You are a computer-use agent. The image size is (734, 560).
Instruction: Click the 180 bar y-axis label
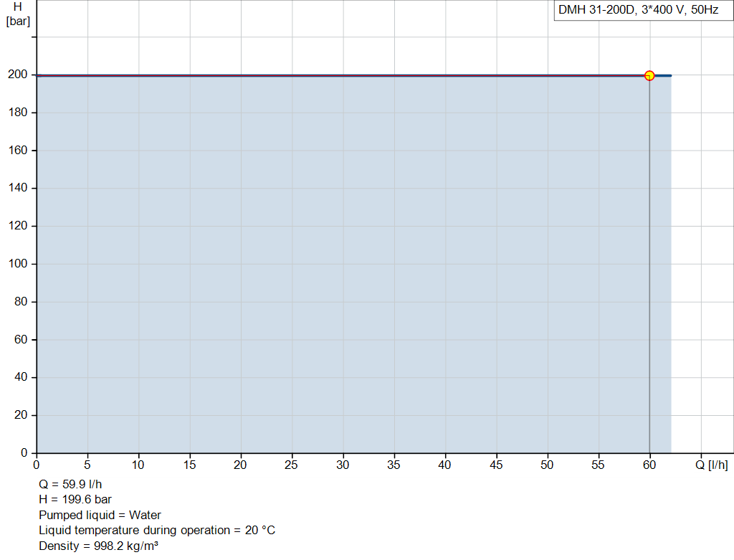(18, 113)
